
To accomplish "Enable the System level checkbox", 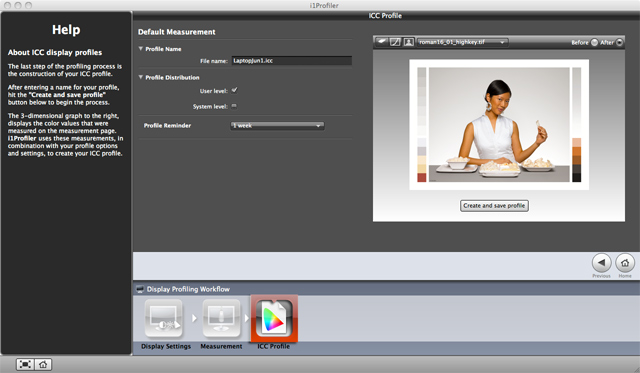I will click(234, 106).
